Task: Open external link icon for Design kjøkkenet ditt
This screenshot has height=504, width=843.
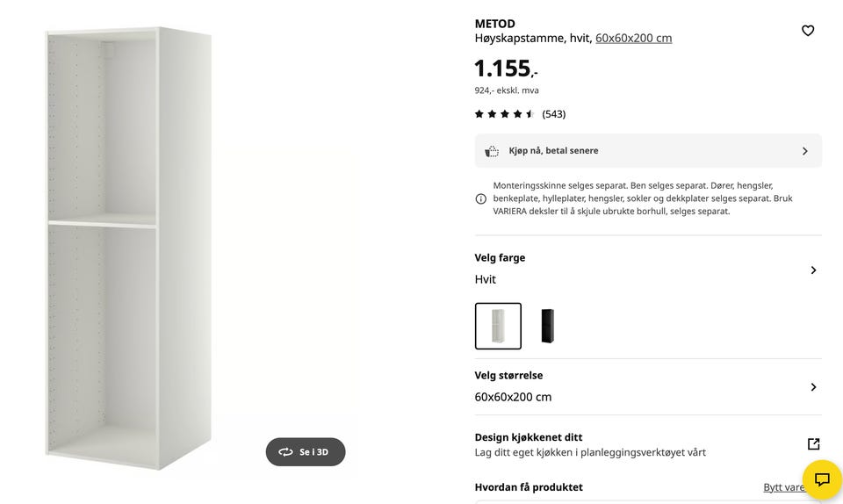Action: pyautogui.click(x=813, y=444)
